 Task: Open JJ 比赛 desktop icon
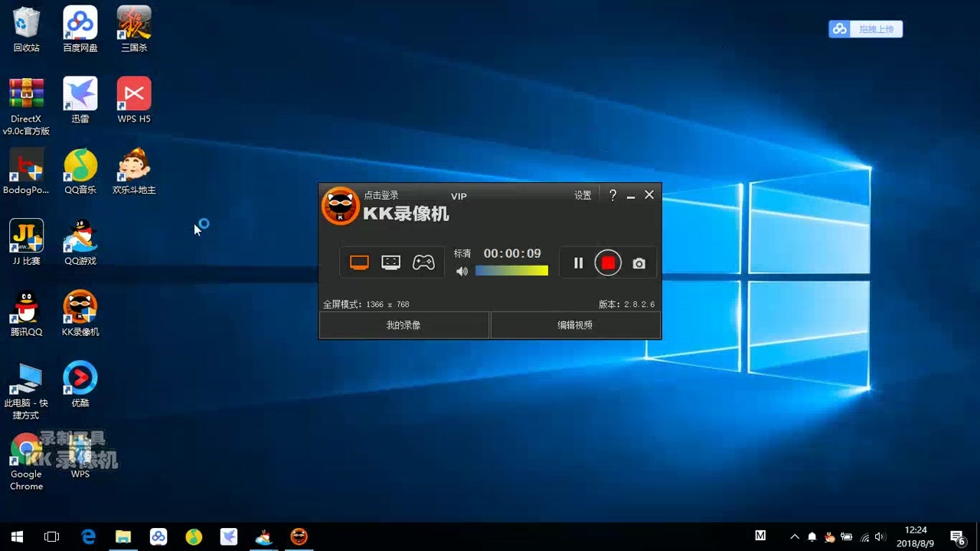point(26,243)
